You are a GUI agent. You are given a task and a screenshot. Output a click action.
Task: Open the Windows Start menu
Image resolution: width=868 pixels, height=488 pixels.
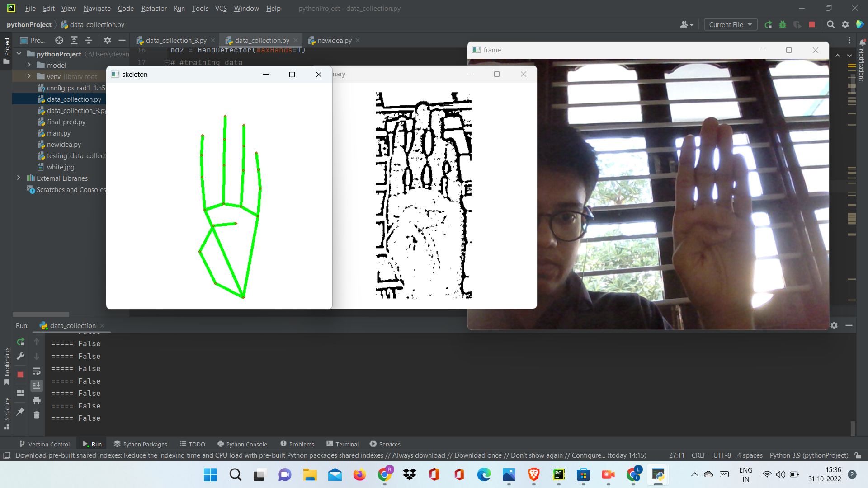(x=210, y=474)
